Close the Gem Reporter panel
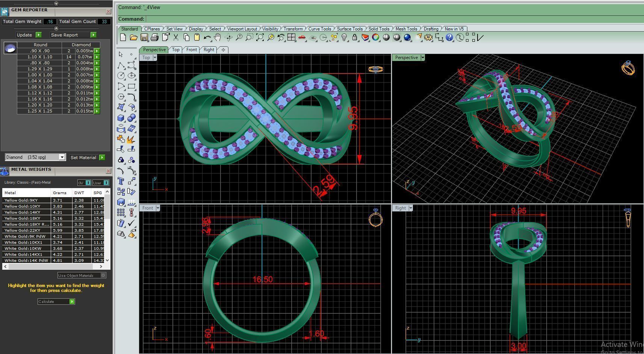644x354 pixels. click(109, 12)
